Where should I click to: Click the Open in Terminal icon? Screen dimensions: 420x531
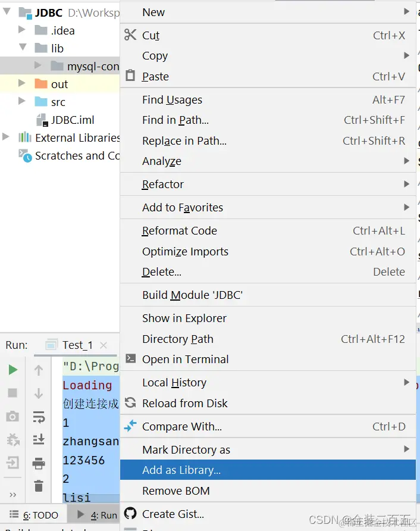click(x=131, y=358)
